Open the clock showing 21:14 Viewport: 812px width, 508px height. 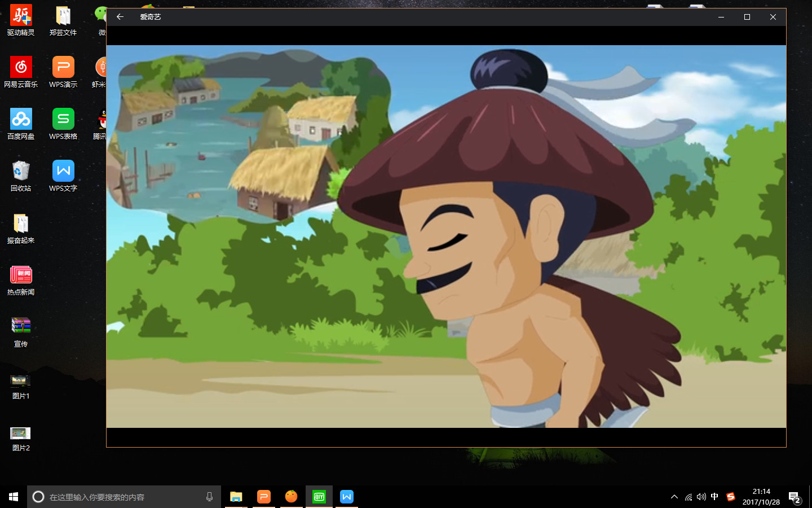pos(761,497)
